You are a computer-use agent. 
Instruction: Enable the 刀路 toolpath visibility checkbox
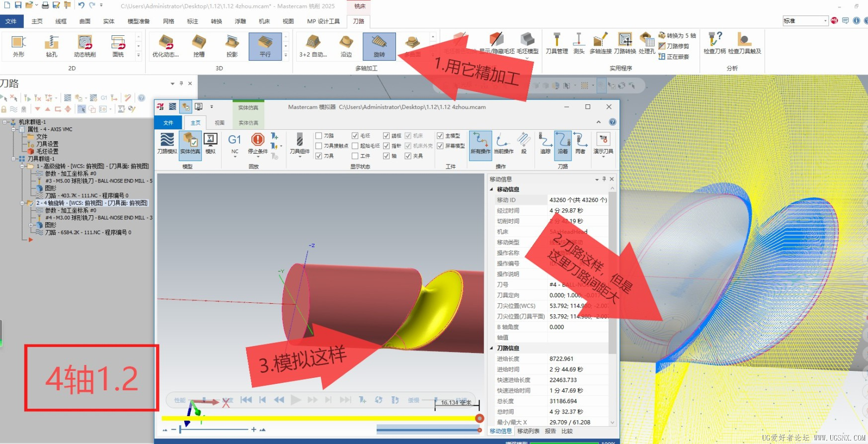tap(318, 136)
